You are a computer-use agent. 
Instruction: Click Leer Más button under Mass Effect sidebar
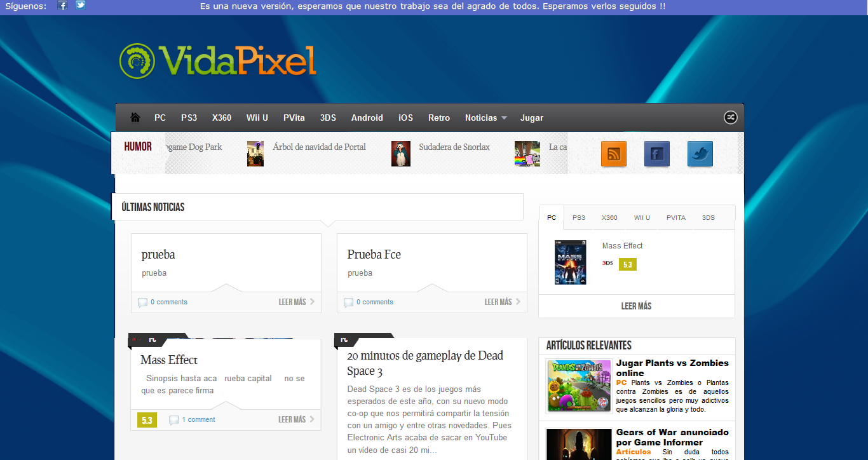point(636,306)
